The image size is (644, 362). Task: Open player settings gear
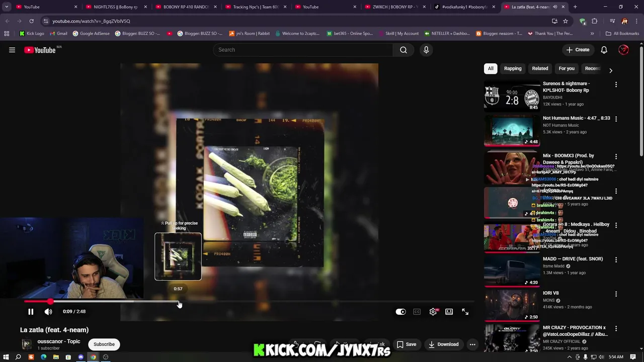(433, 312)
